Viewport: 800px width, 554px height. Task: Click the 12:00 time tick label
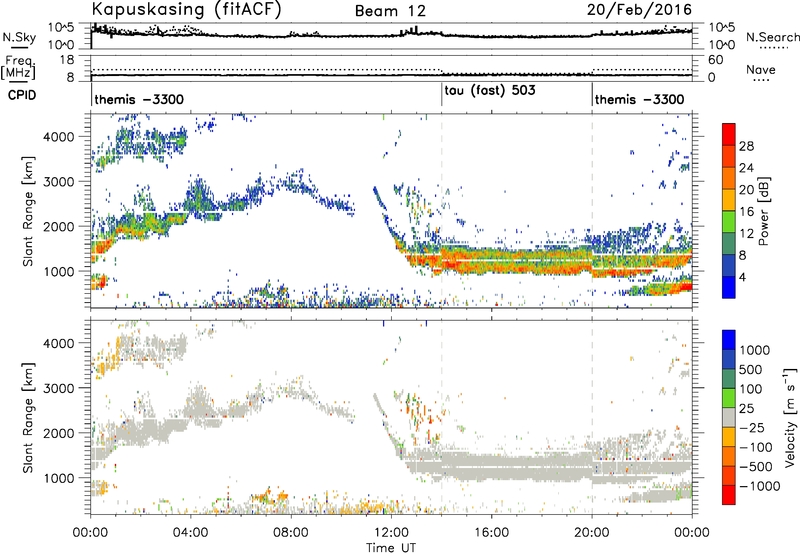pyautogui.click(x=391, y=533)
